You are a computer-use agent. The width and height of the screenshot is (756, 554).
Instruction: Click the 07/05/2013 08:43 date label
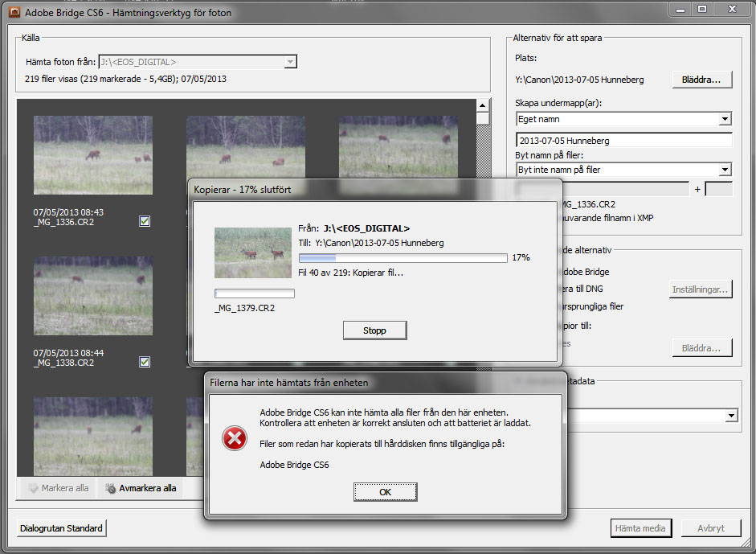tap(68, 212)
